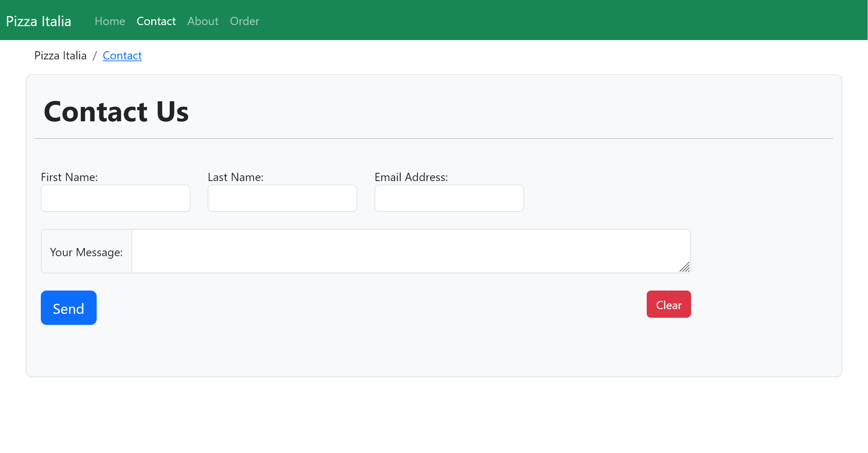Open the Home nav link

[x=110, y=21]
